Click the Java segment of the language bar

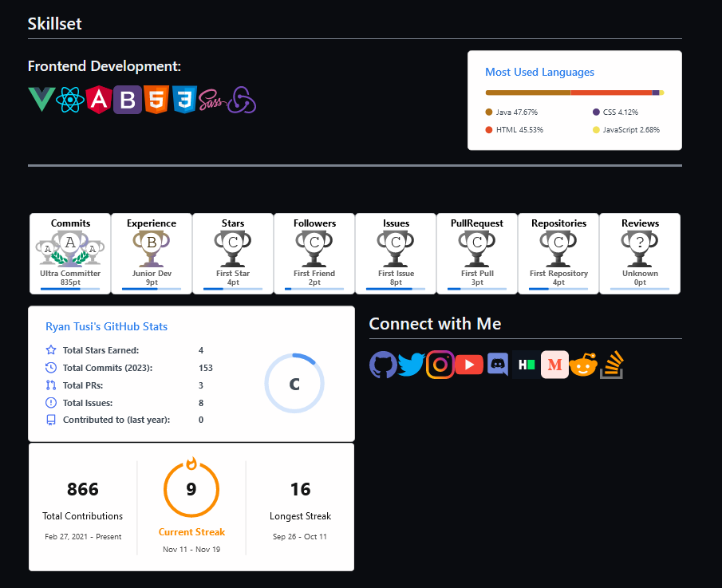point(528,93)
